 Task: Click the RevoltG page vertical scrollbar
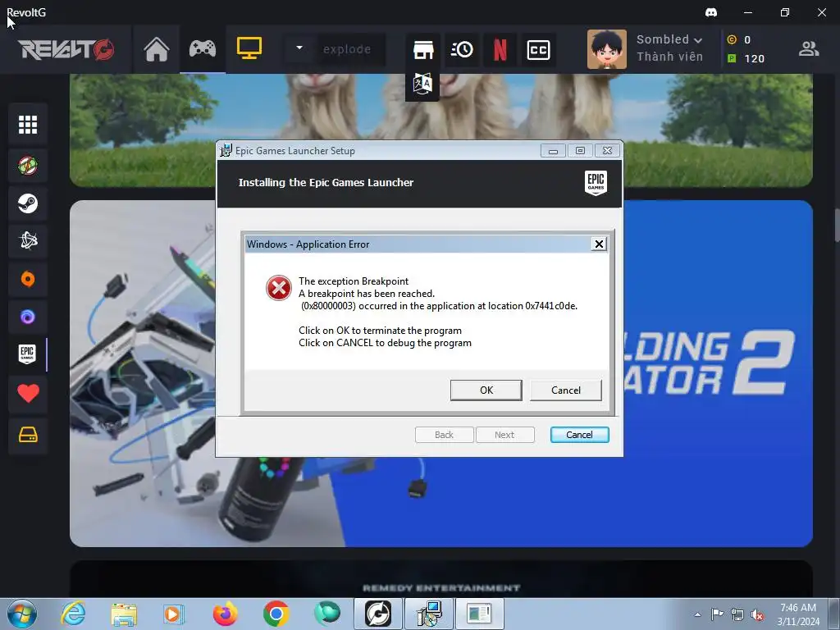click(x=837, y=225)
